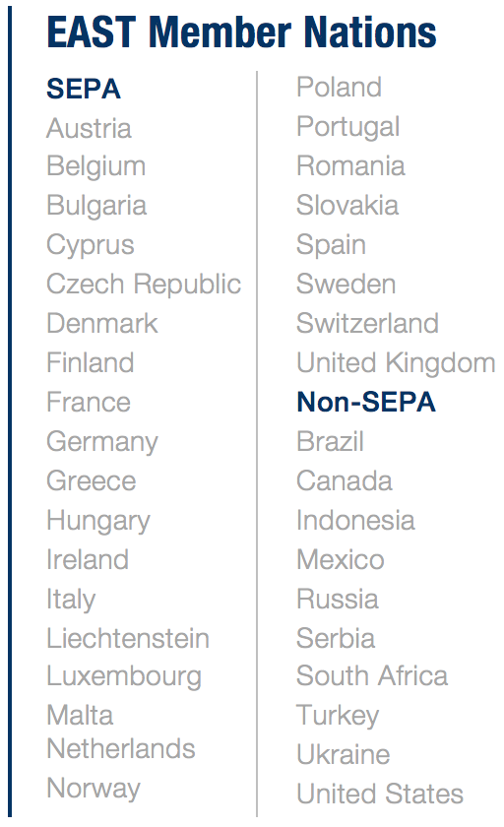504x827 pixels.
Task: Select Norway at the column bottom
Action: coord(94,789)
